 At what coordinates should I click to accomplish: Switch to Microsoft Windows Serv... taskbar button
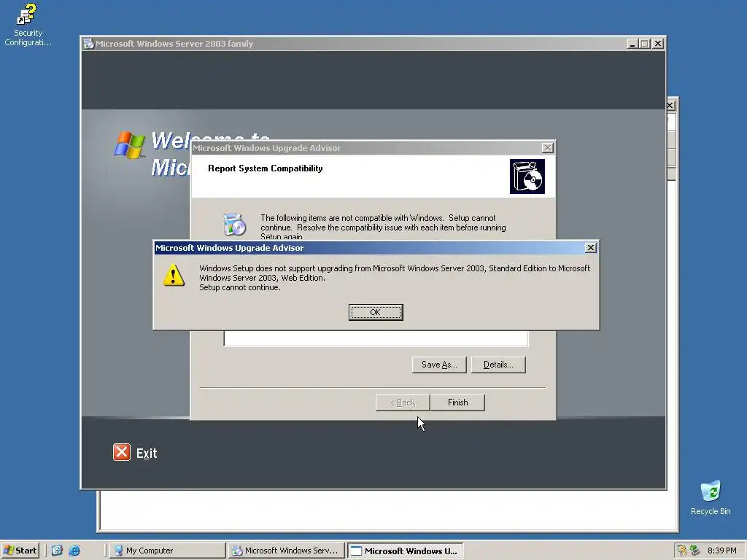(x=286, y=551)
